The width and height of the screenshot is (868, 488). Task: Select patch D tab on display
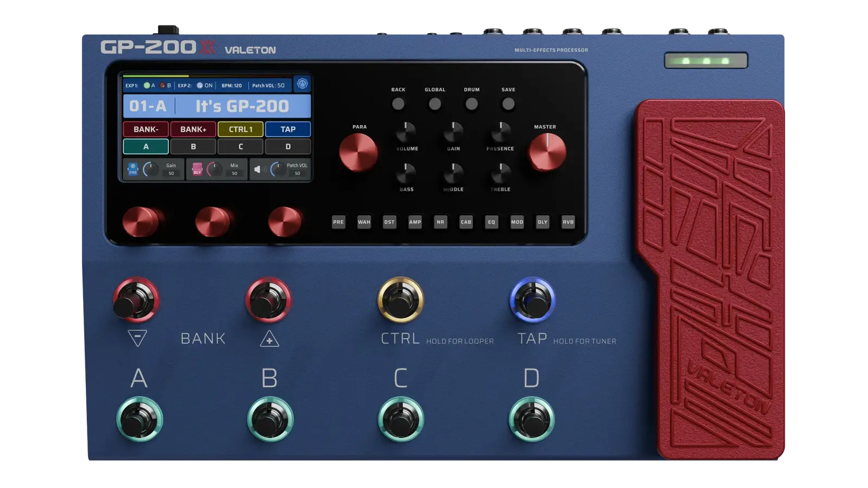[x=288, y=147]
